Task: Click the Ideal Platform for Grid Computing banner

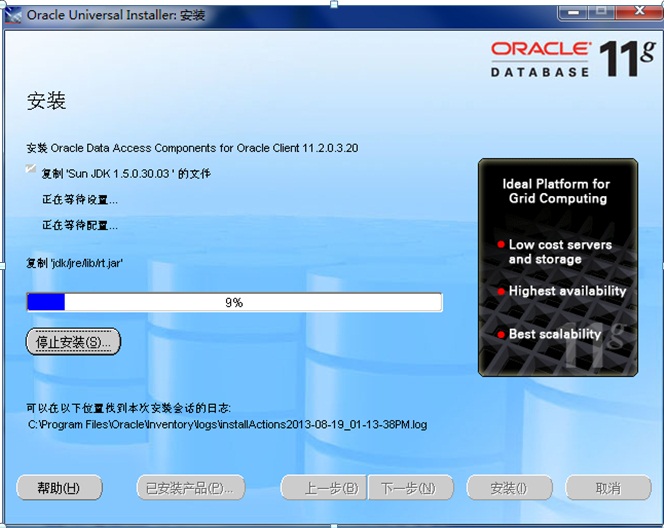Action: (x=558, y=267)
